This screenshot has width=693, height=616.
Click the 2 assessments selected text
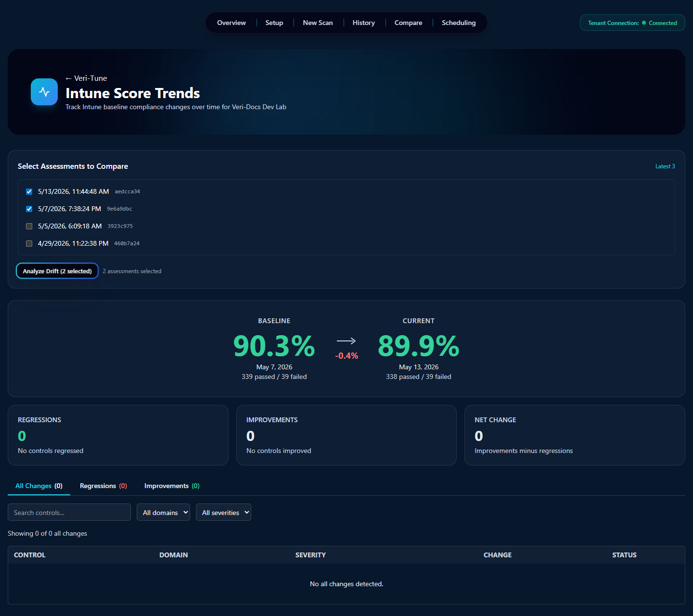click(132, 271)
